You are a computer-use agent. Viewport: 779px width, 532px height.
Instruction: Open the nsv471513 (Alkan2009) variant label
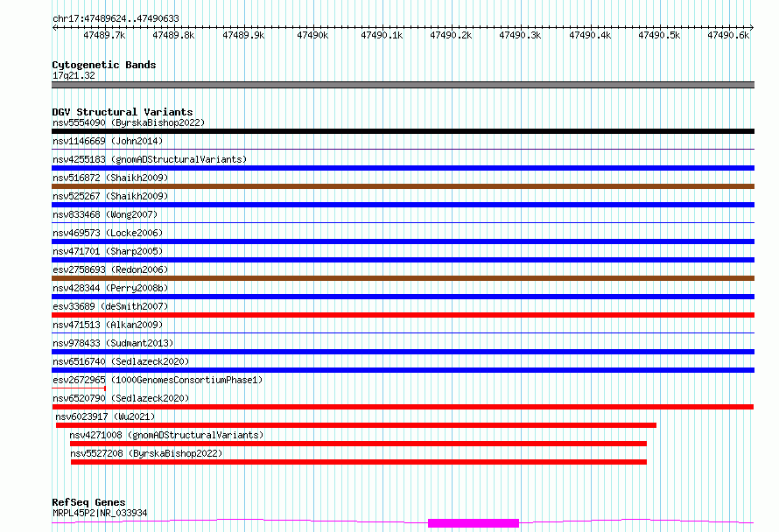[x=108, y=325]
